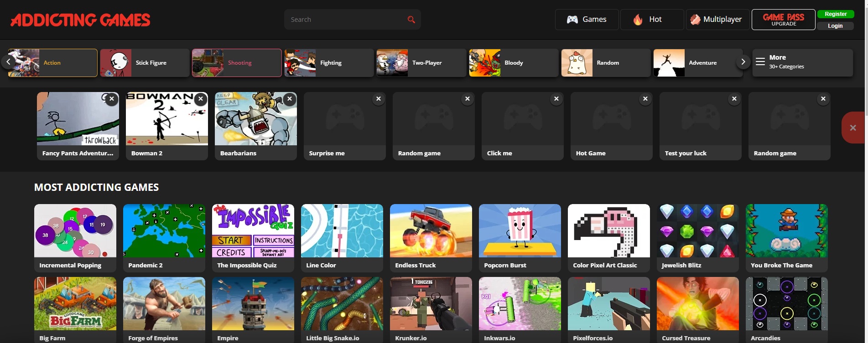Play Big Farm game
The height and width of the screenshot is (343, 868).
pos(75,310)
